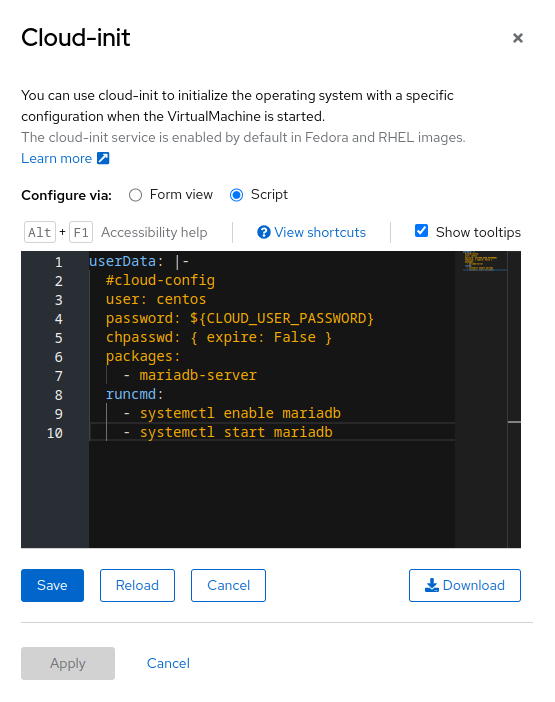Close the Cloud-init dialog
This screenshot has height=702, width=555.
click(517, 38)
